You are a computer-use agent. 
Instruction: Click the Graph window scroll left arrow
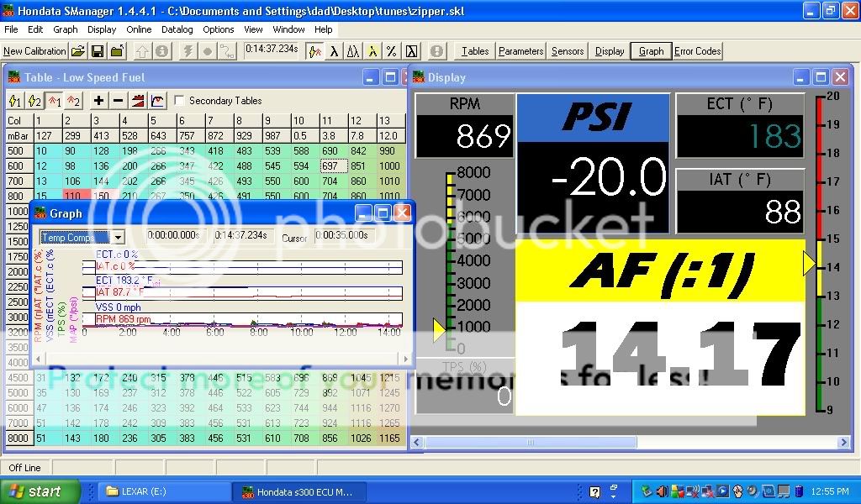[38, 360]
